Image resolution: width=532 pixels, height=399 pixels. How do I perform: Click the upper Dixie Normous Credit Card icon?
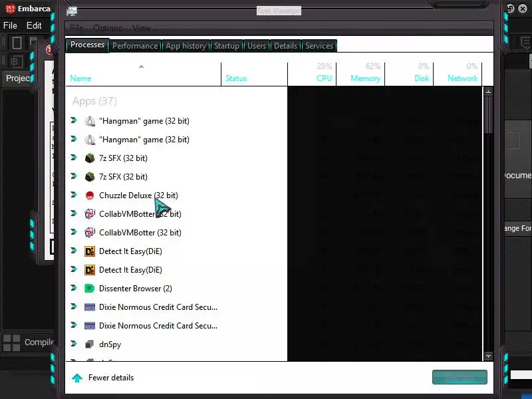click(90, 307)
